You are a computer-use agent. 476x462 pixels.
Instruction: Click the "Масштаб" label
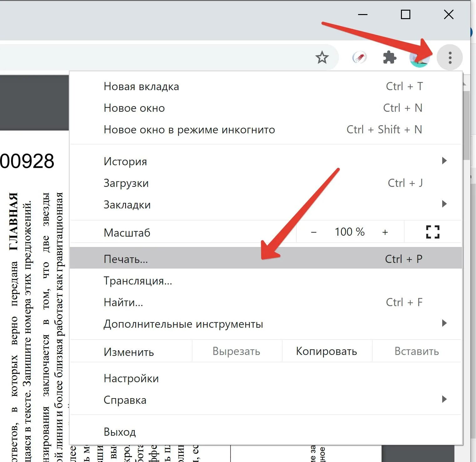pos(127,233)
